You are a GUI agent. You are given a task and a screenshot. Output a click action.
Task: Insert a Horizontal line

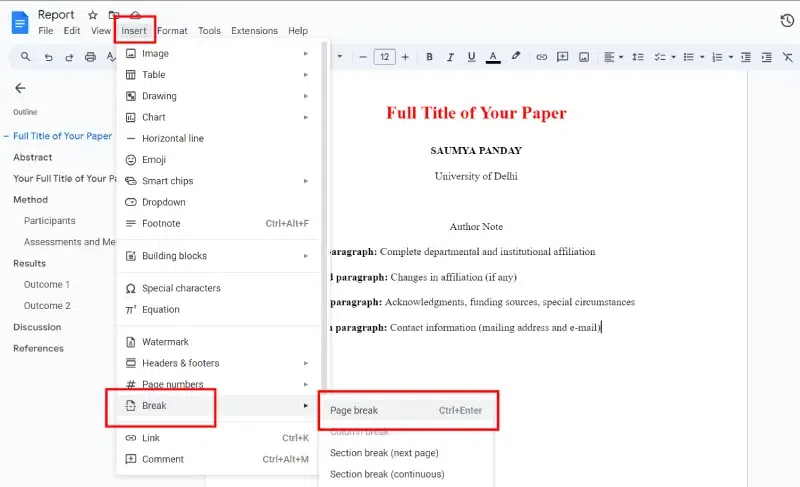point(217,138)
